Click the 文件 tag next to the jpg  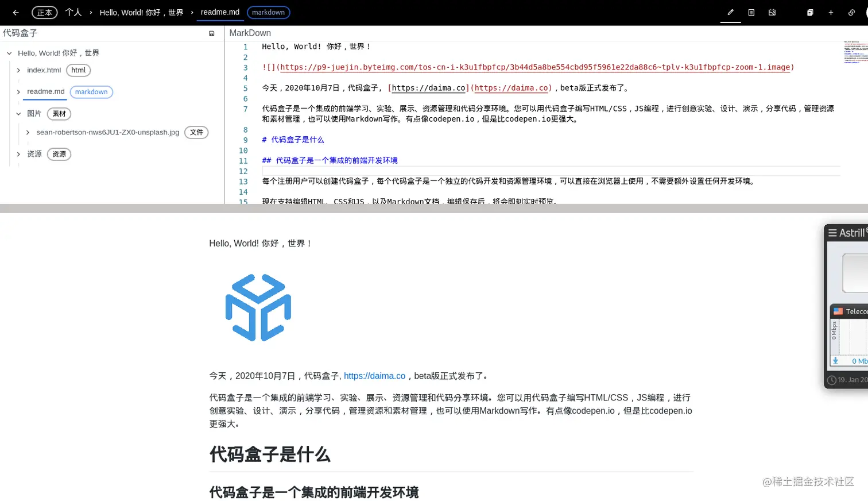coord(196,132)
